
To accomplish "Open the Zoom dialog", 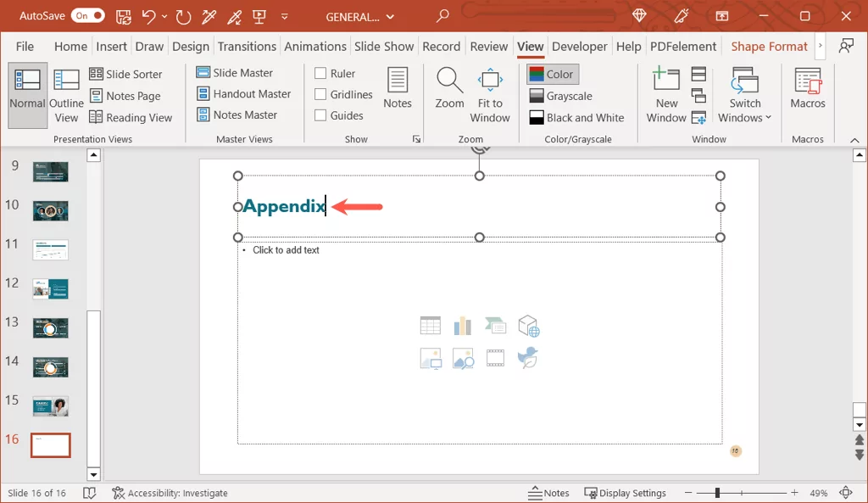I will point(449,87).
